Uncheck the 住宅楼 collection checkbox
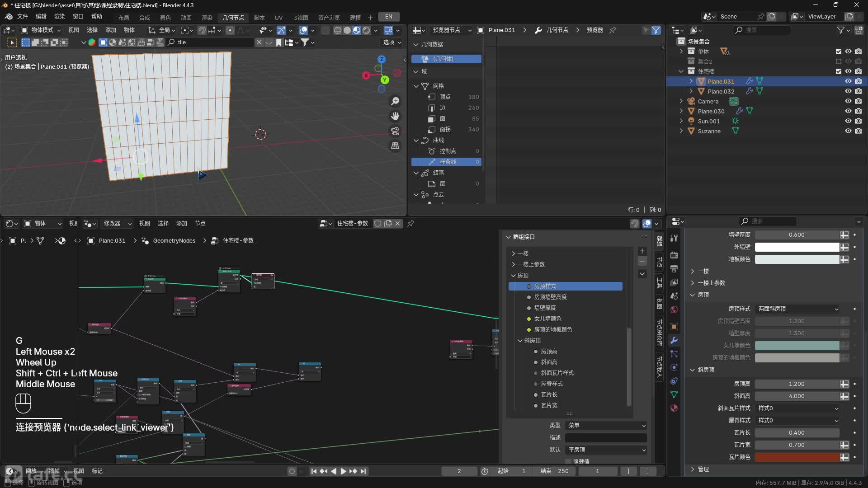The width and height of the screenshot is (868, 488). [x=839, y=71]
